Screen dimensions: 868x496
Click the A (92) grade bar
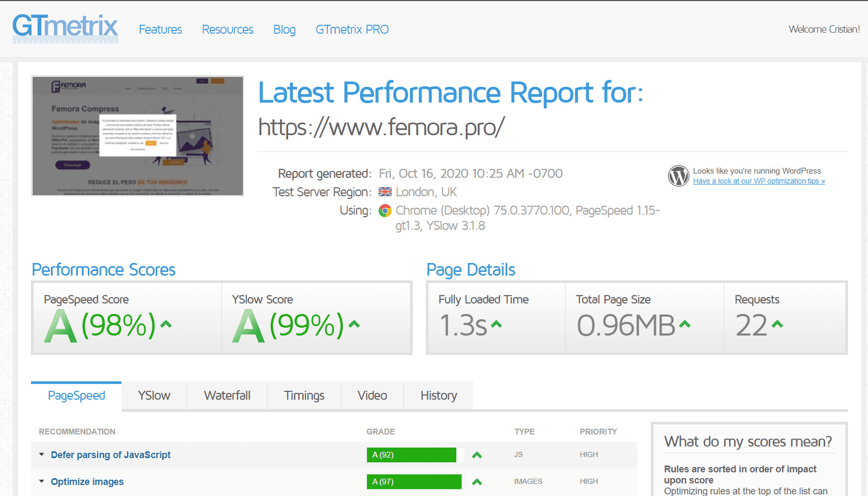[416, 455]
